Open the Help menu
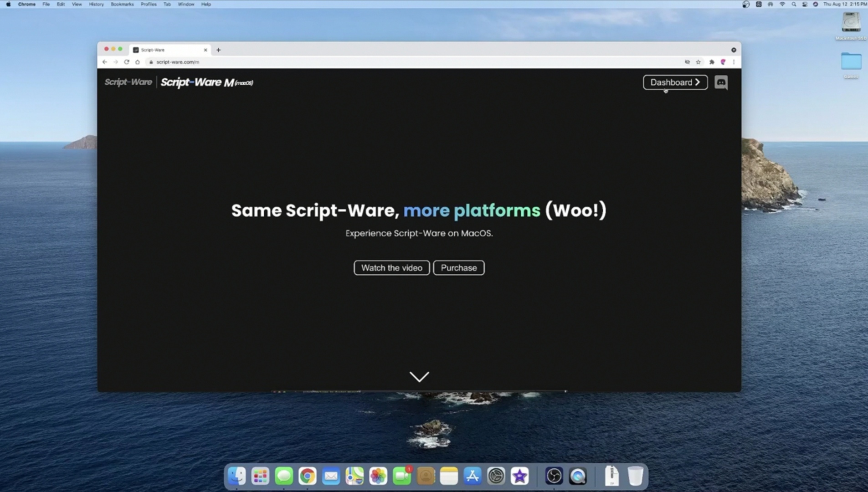 click(206, 4)
